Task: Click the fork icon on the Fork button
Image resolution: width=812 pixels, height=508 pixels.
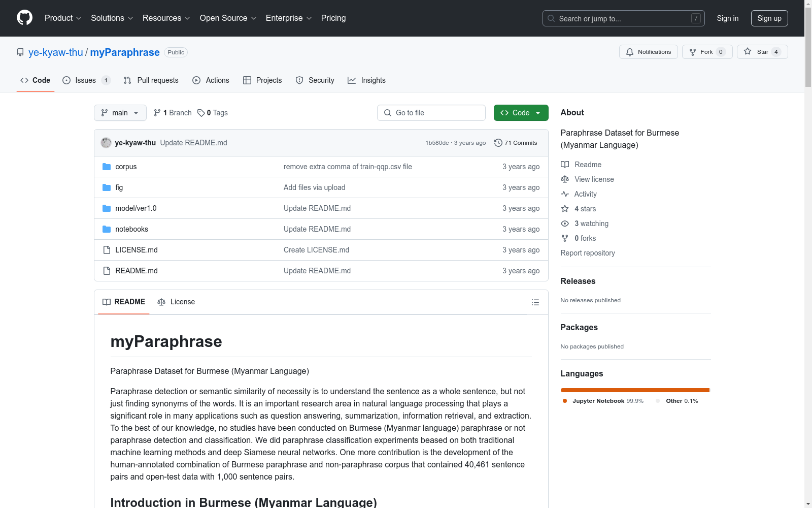Action: pyautogui.click(x=693, y=52)
